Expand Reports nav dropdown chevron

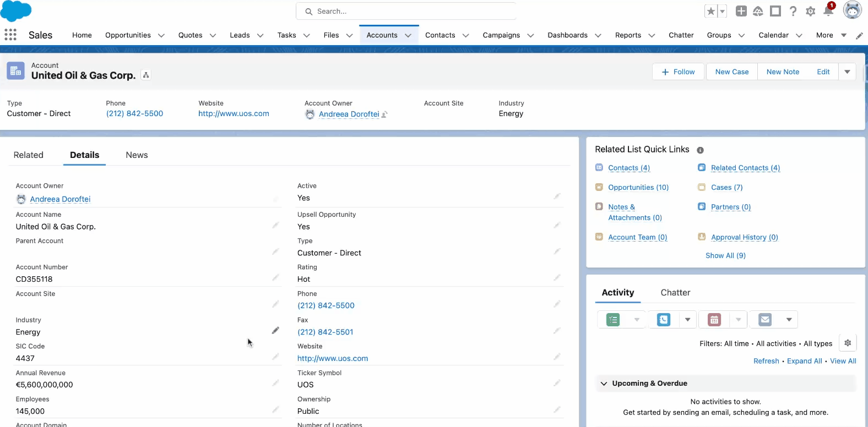652,35
